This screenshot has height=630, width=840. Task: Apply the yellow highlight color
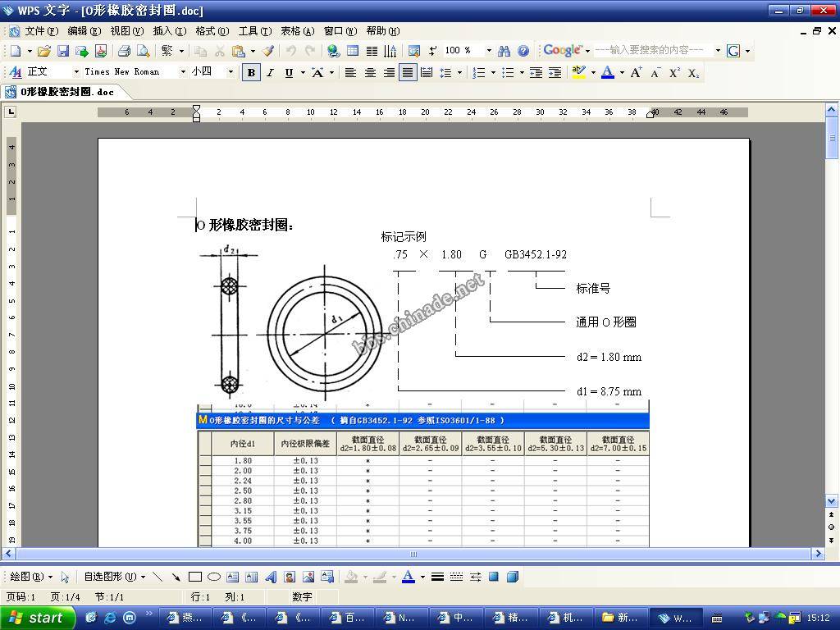pyautogui.click(x=578, y=73)
